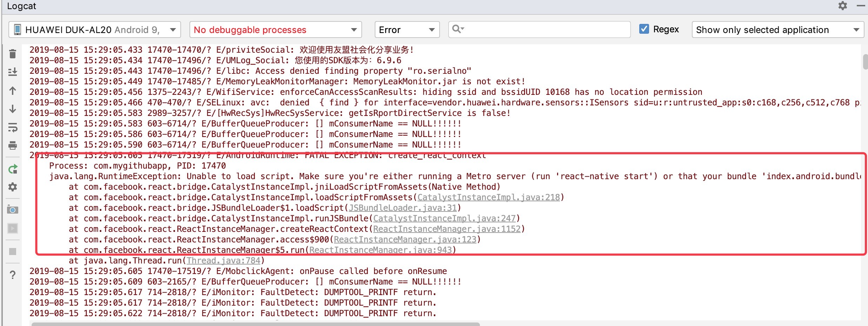Click the HwRecSysService log line
The height and width of the screenshot is (326, 868).
(x=270, y=113)
